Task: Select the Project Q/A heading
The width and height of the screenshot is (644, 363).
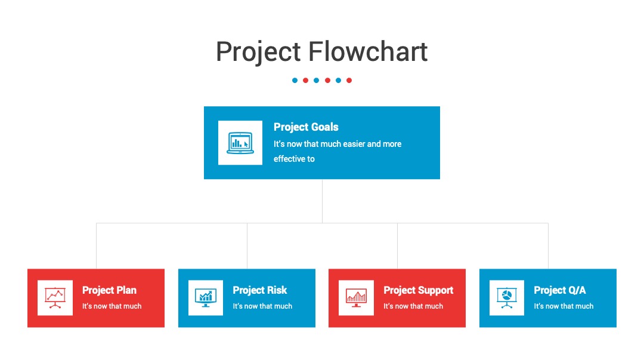Action: click(560, 290)
